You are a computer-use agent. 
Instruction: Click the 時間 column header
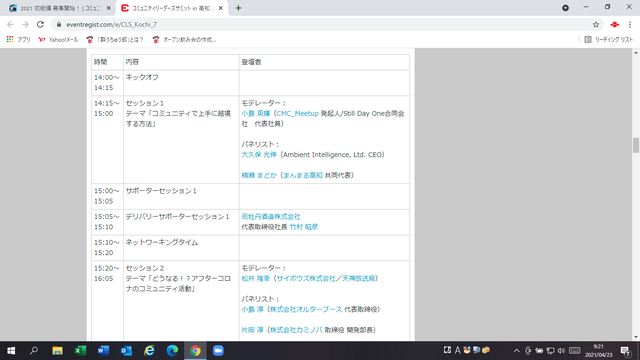(107, 62)
